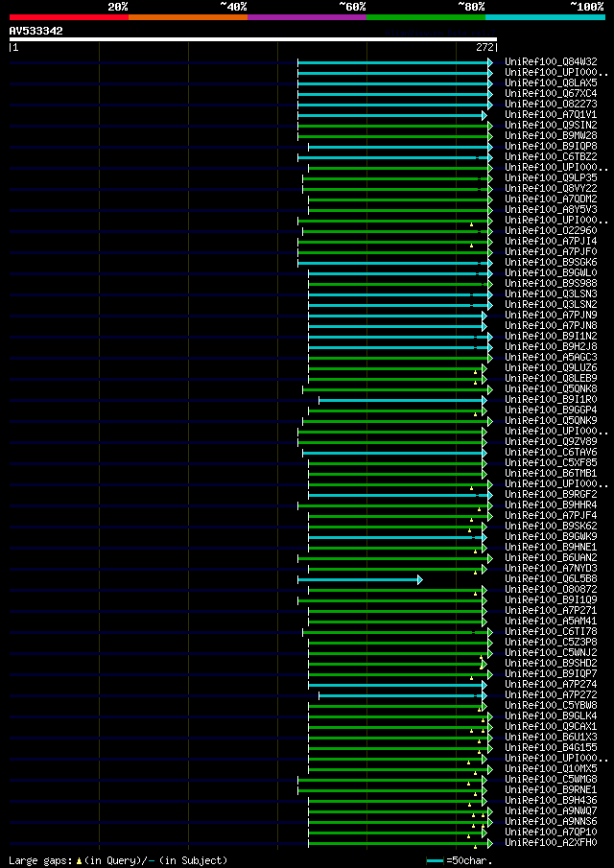The image size is (614, 868).
Task: Open the UniRef100_C5XF85 hit link
Action: coord(551,463)
